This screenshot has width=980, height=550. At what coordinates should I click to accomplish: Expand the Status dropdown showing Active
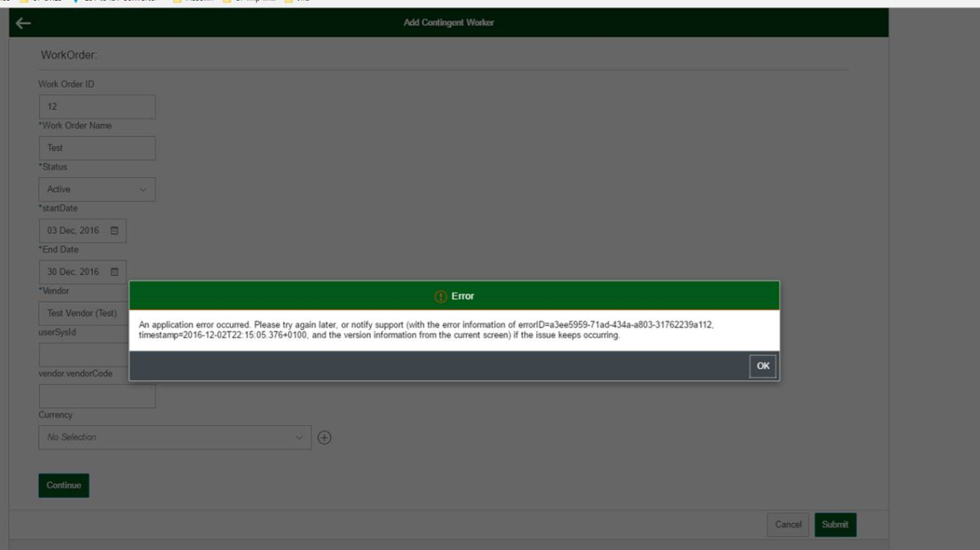(97, 189)
